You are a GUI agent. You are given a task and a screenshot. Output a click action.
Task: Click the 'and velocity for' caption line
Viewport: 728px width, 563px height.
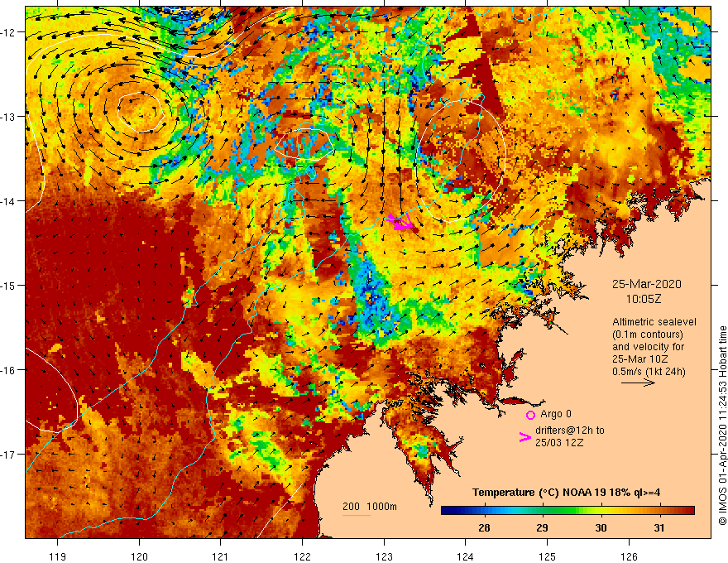648,347
